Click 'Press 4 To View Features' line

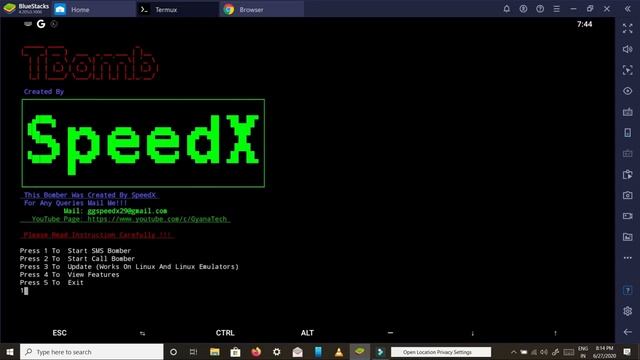(69, 275)
